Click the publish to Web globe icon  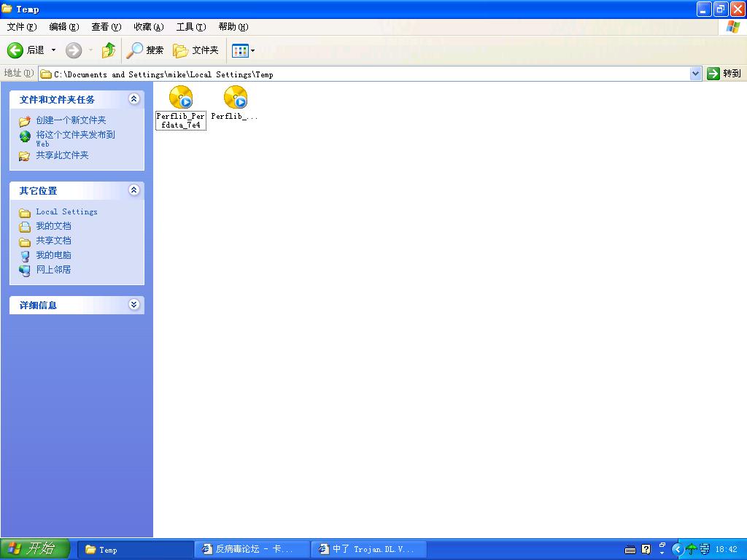[x=25, y=136]
